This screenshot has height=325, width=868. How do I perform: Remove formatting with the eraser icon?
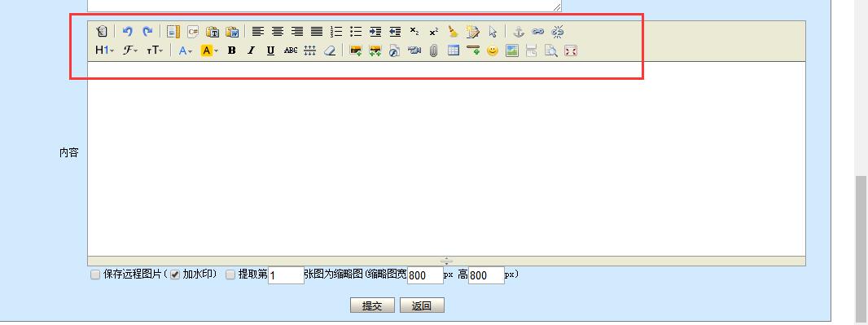click(x=330, y=51)
